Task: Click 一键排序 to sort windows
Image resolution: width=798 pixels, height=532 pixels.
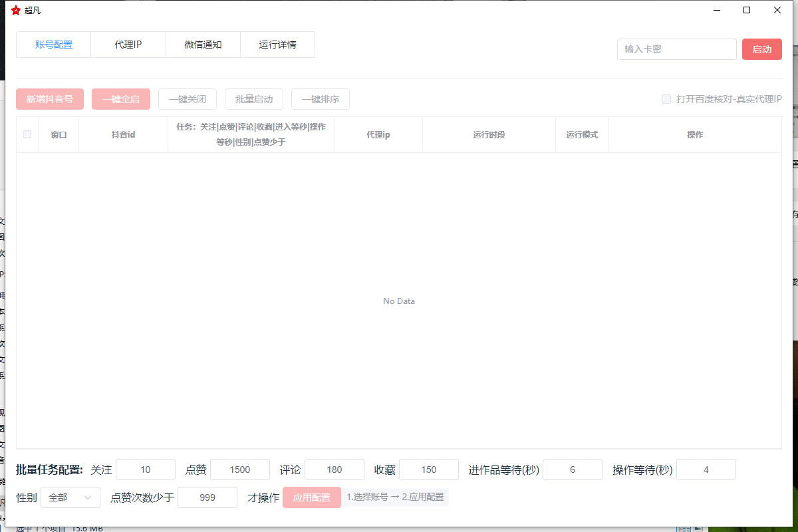Action: (320, 98)
